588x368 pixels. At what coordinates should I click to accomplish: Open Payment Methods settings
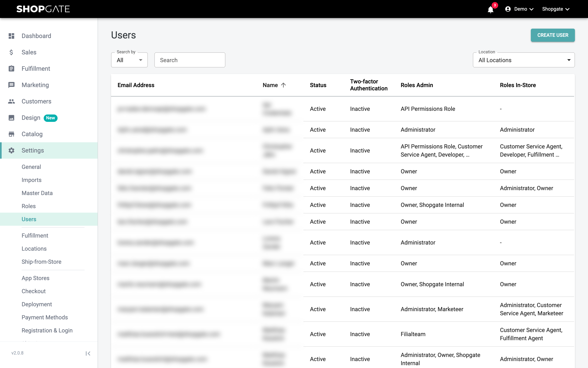click(45, 317)
